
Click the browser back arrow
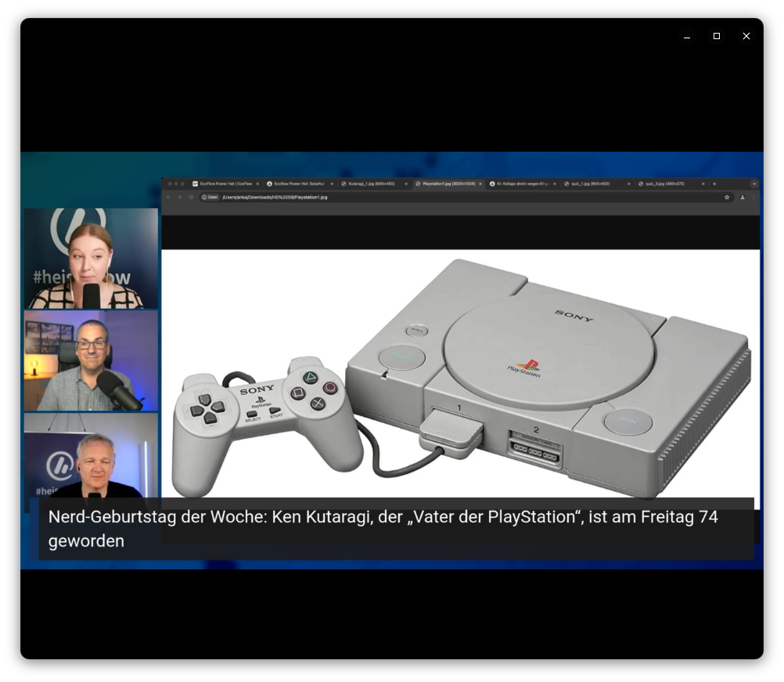click(x=168, y=197)
